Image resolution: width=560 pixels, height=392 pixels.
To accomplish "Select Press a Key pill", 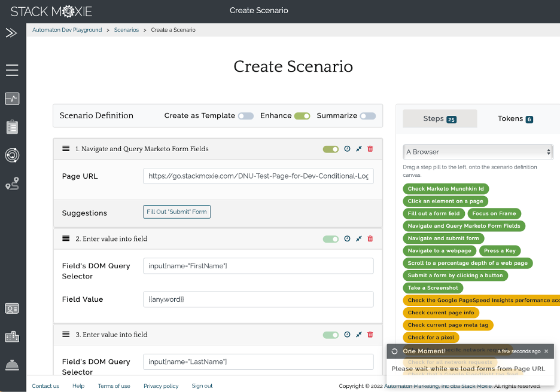I will coord(500,251).
